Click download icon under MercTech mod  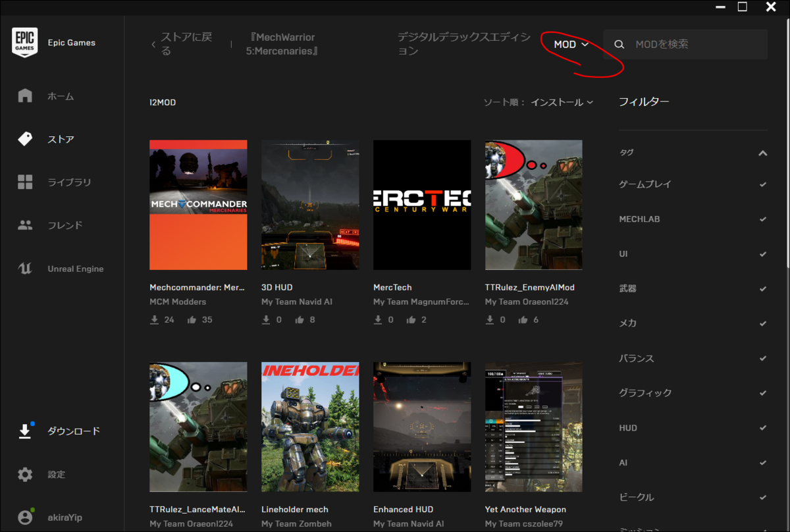click(x=379, y=320)
